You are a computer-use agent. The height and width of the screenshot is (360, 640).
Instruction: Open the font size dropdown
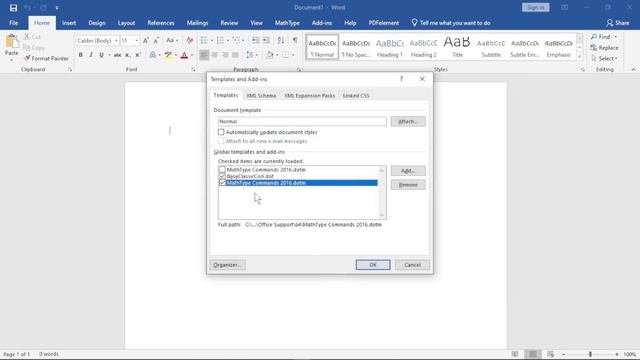tap(136, 41)
